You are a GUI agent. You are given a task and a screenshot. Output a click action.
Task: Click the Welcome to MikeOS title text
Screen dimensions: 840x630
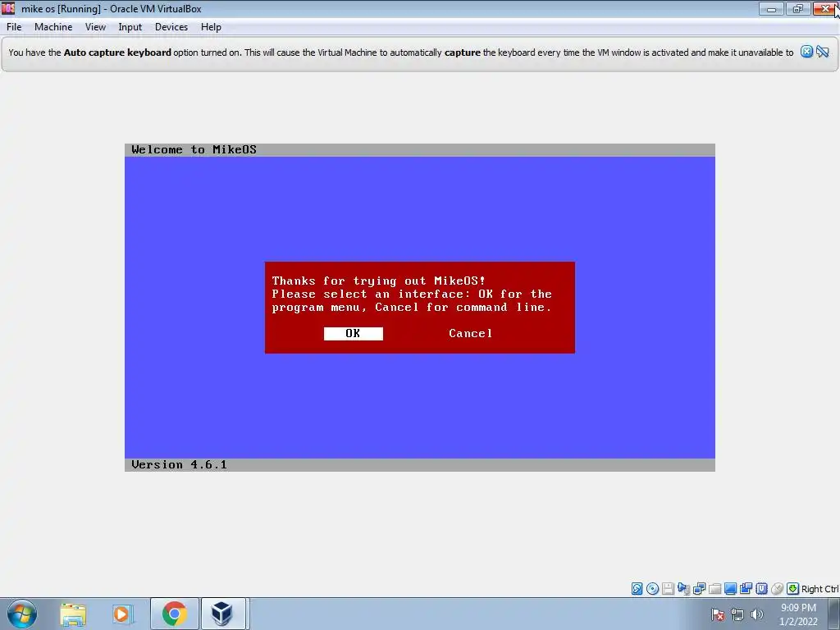(x=194, y=149)
